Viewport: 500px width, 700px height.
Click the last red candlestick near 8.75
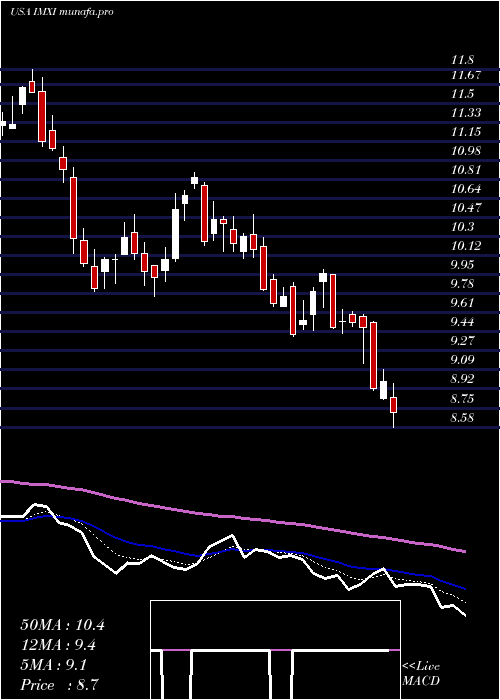point(393,405)
